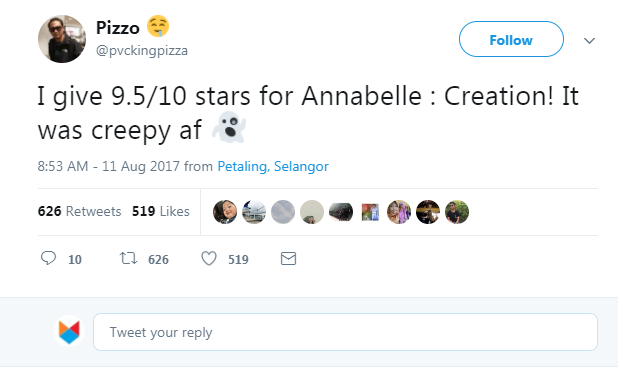
Task: Open the tweet options chevron menu
Action: [x=589, y=40]
